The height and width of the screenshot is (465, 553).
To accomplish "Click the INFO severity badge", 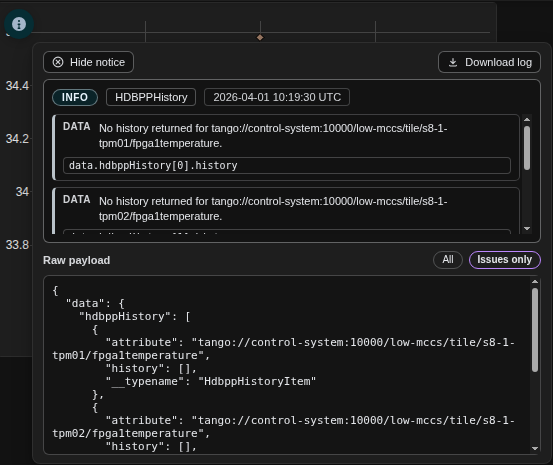I will pos(75,97).
